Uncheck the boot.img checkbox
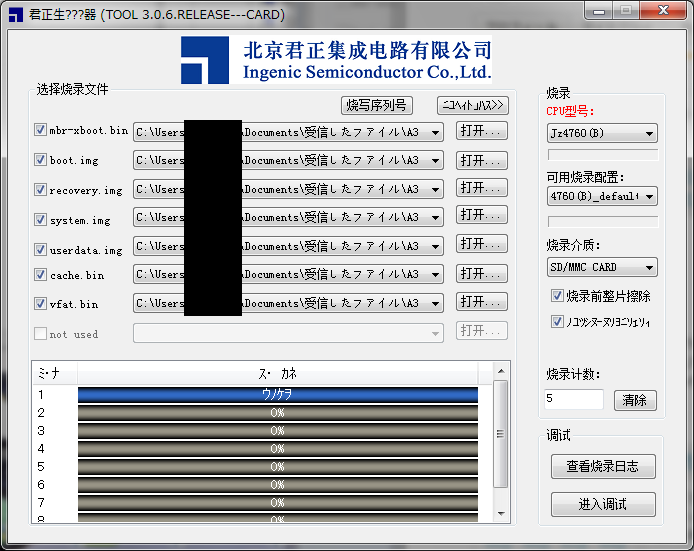694x551 pixels. tap(40, 159)
